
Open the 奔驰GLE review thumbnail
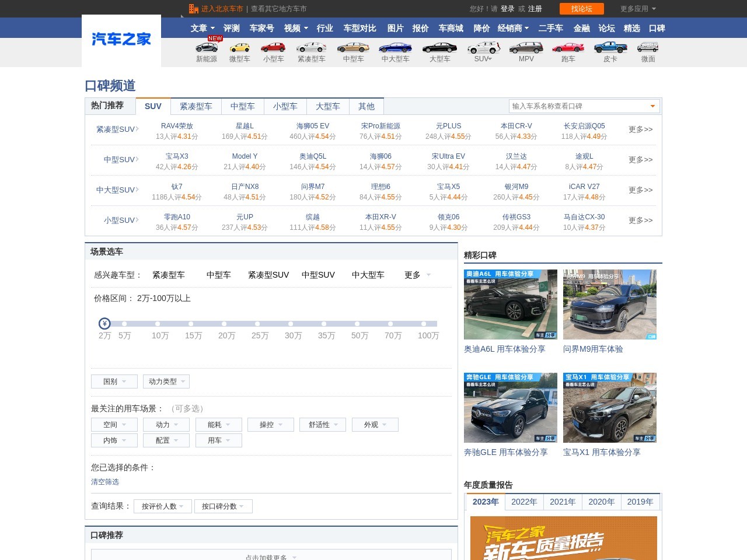tap(511, 408)
